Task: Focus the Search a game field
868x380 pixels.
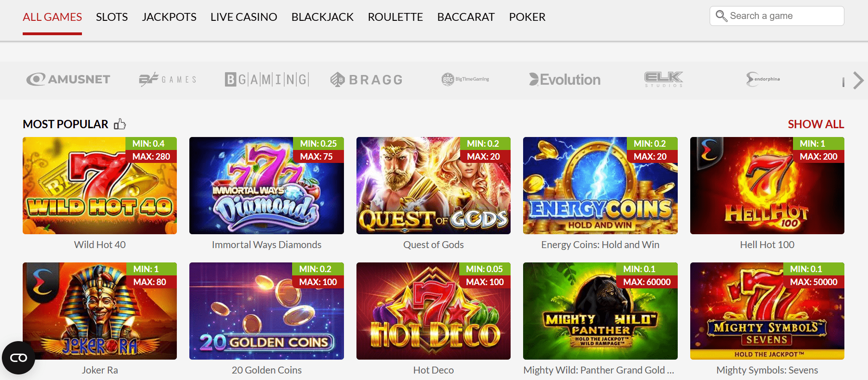Action: pos(783,16)
